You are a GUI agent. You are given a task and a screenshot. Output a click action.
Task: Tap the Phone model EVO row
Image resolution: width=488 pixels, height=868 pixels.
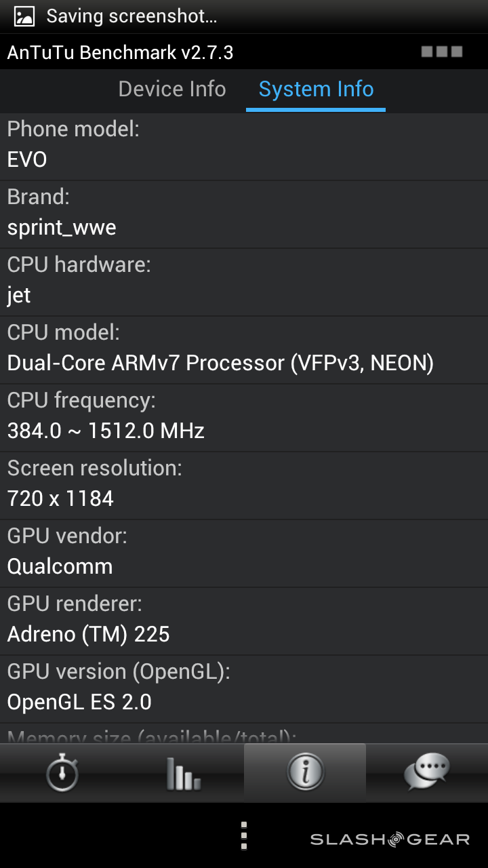(x=244, y=146)
